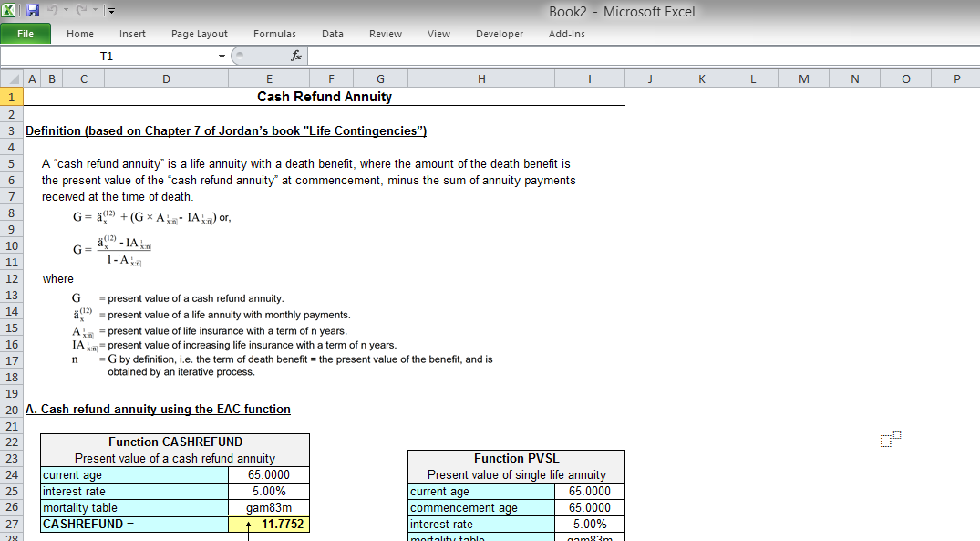The image size is (980, 541).
Task: Select row 12 header
Action: [x=11, y=278]
